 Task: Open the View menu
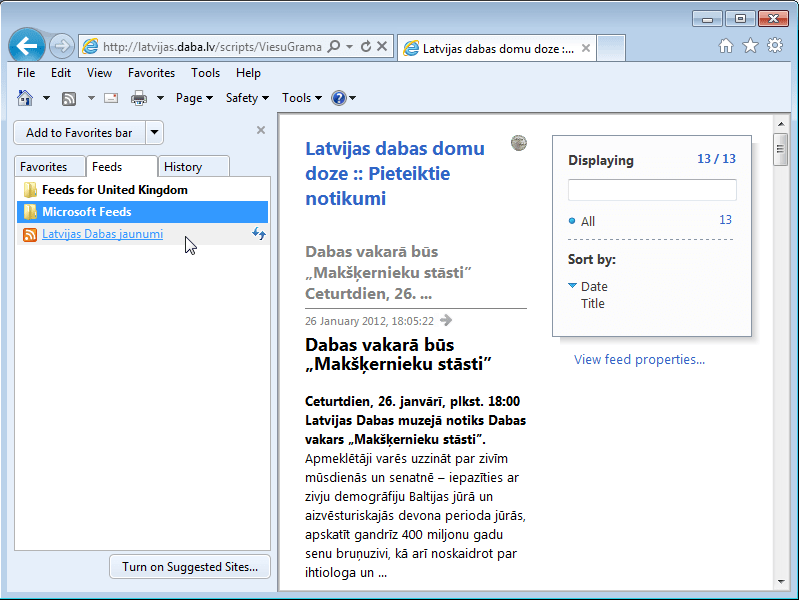coord(99,73)
